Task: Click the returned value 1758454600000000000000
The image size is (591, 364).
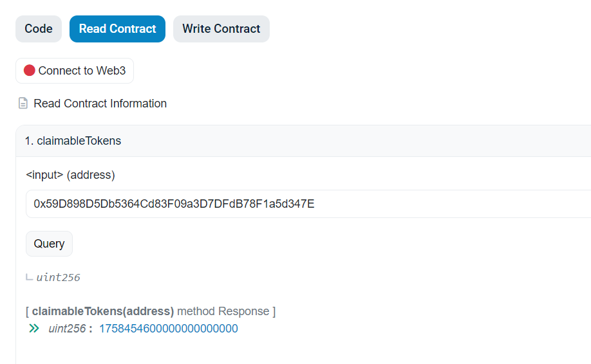Action: (168, 329)
